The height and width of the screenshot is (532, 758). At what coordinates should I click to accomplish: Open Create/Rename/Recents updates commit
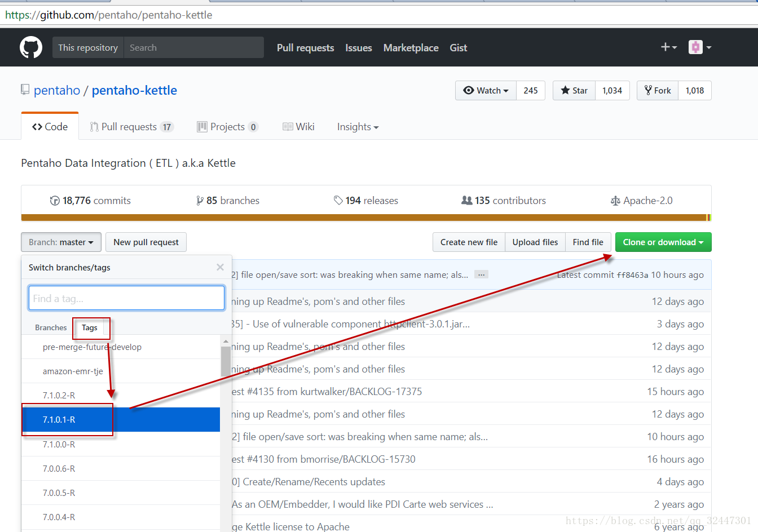tap(309, 482)
